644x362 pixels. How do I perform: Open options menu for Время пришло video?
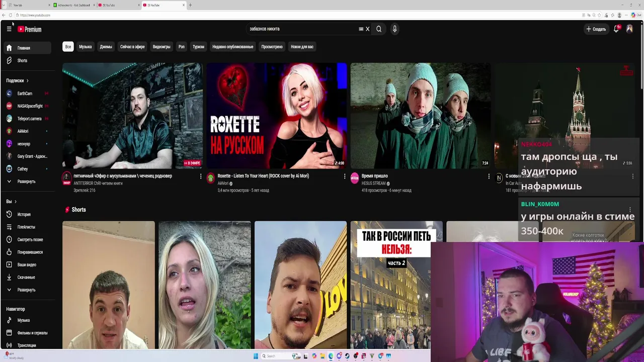point(489,176)
